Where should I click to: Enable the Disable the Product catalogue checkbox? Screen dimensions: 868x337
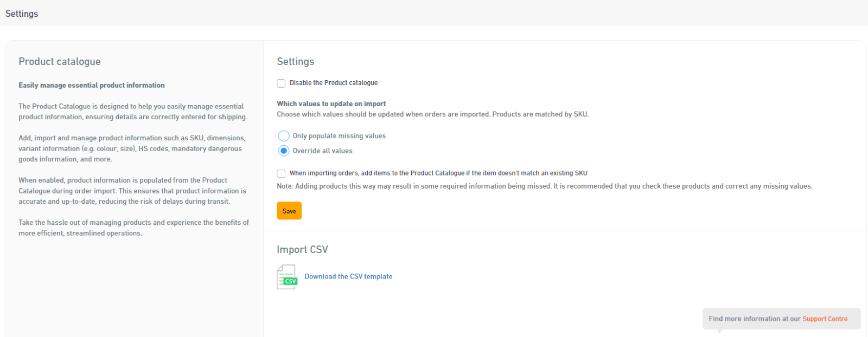pyautogui.click(x=281, y=83)
